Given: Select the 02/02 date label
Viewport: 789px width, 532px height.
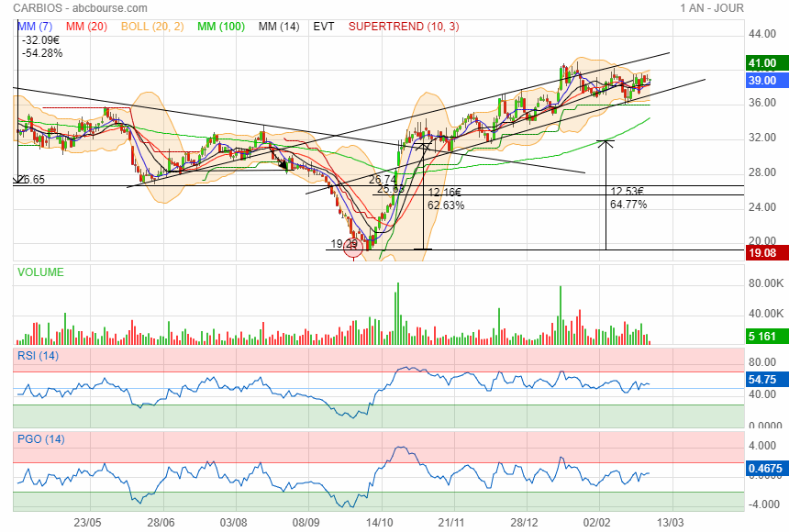Looking at the screenshot, I should tap(596, 523).
